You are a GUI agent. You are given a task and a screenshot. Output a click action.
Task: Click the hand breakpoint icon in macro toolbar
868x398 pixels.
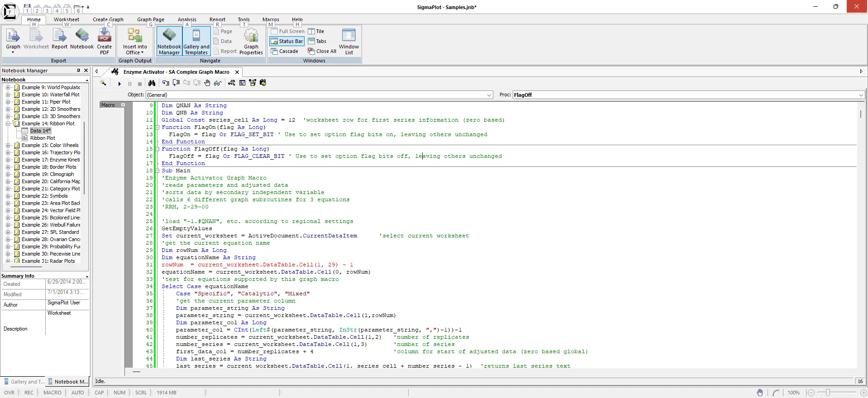point(207,83)
